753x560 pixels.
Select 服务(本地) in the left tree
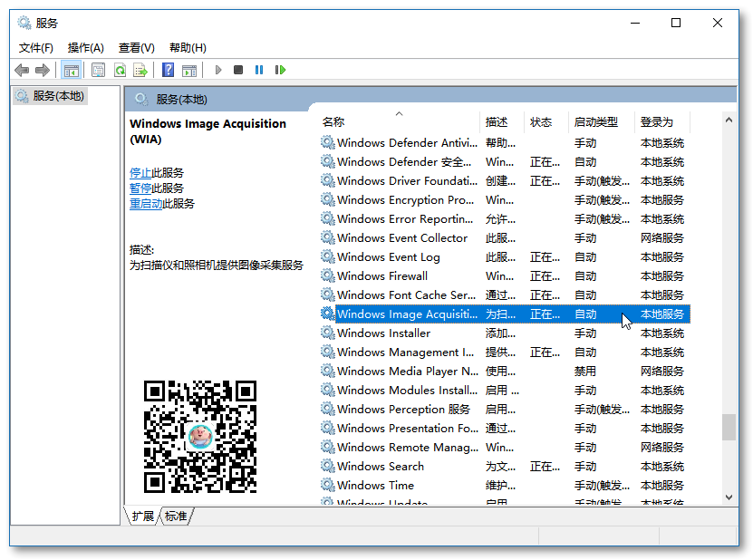pyautogui.click(x=58, y=96)
